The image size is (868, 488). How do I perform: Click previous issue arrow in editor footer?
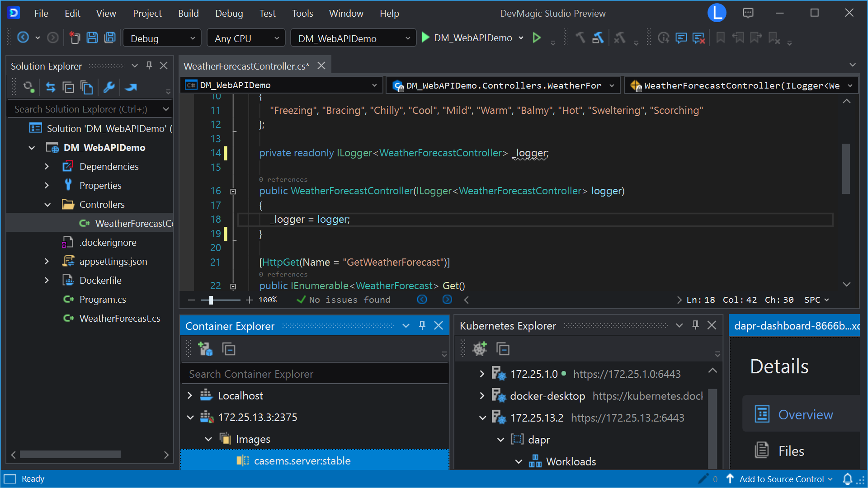422,300
